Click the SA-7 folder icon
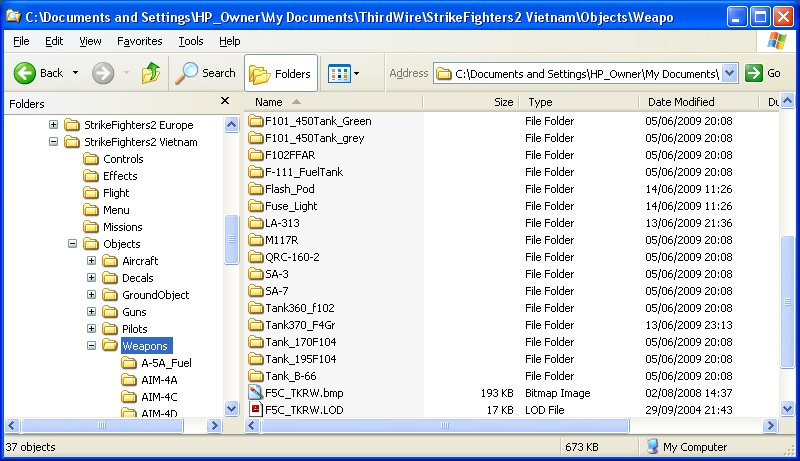 click(256, 291)
